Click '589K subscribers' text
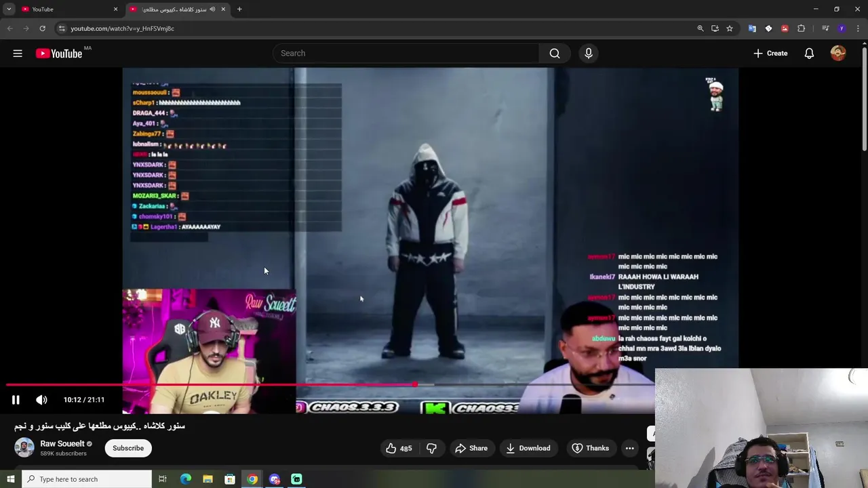This screenshot has height=488, width=868. pos(63,453)
